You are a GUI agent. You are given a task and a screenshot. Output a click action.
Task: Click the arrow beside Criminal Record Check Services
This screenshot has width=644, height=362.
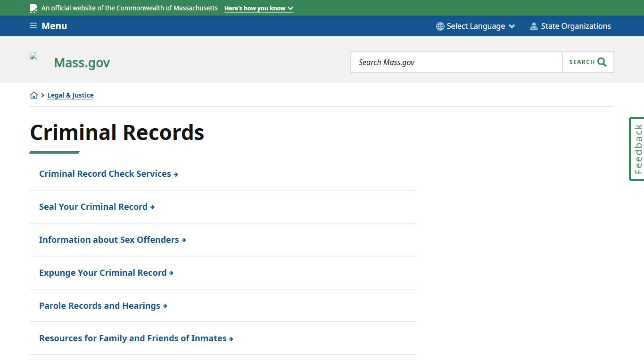[175, 174]
